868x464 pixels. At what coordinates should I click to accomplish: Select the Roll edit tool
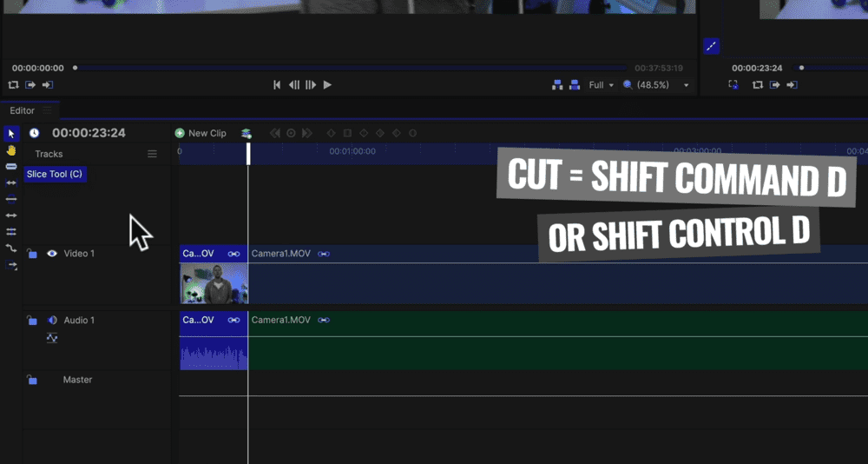tap(11, 232)
